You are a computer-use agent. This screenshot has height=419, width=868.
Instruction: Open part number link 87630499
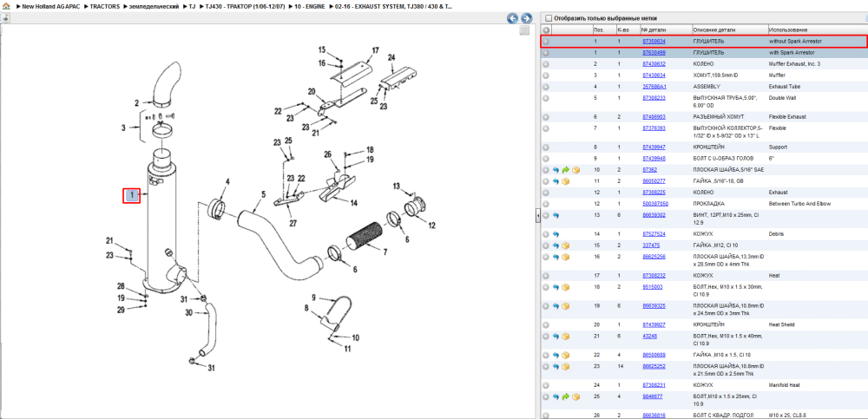click(654, 53)
